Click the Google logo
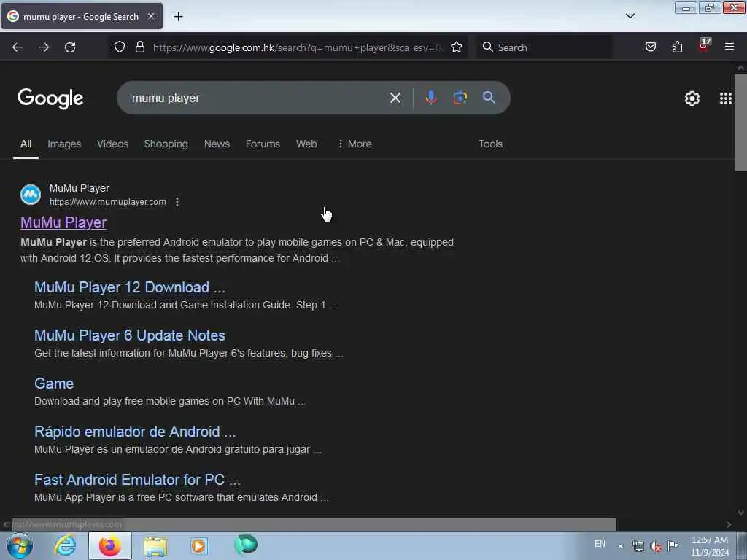The image size is (747, 560). click(50, 98)
